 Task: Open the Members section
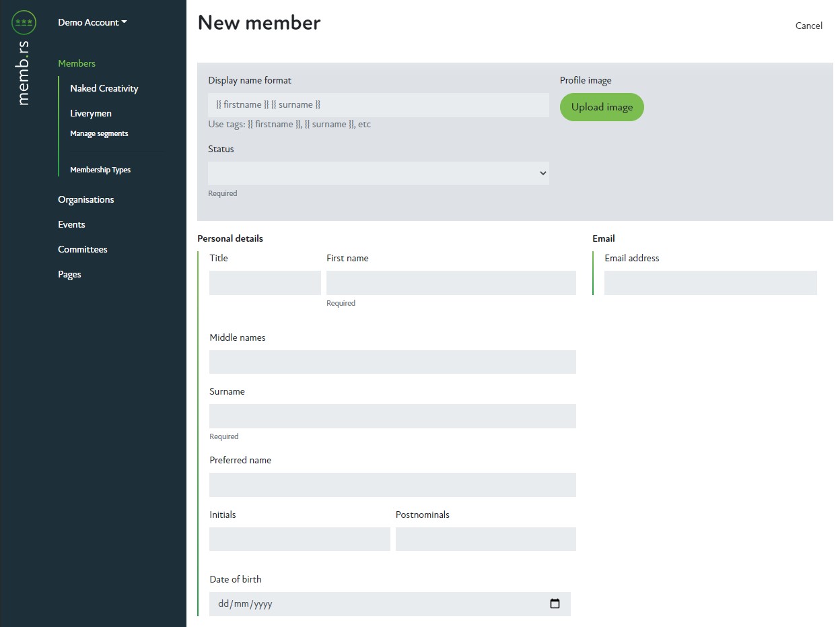(77, 63)
